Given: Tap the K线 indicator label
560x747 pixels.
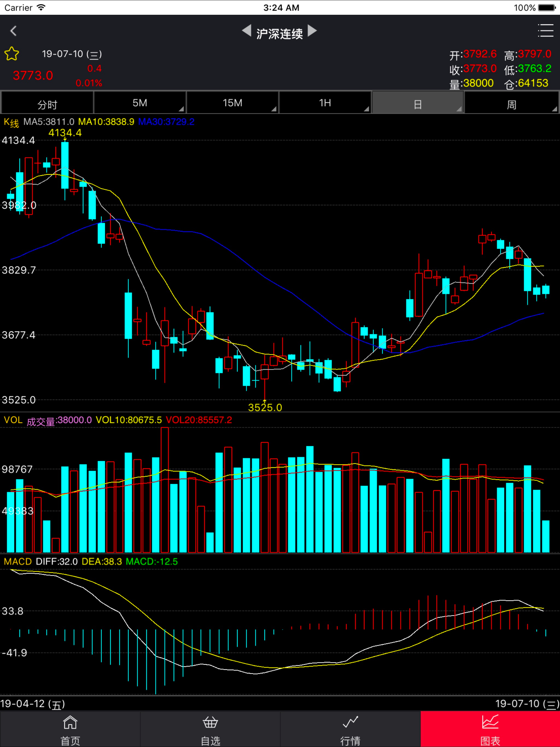Looking at the screenshot, I should click(11, 122).
